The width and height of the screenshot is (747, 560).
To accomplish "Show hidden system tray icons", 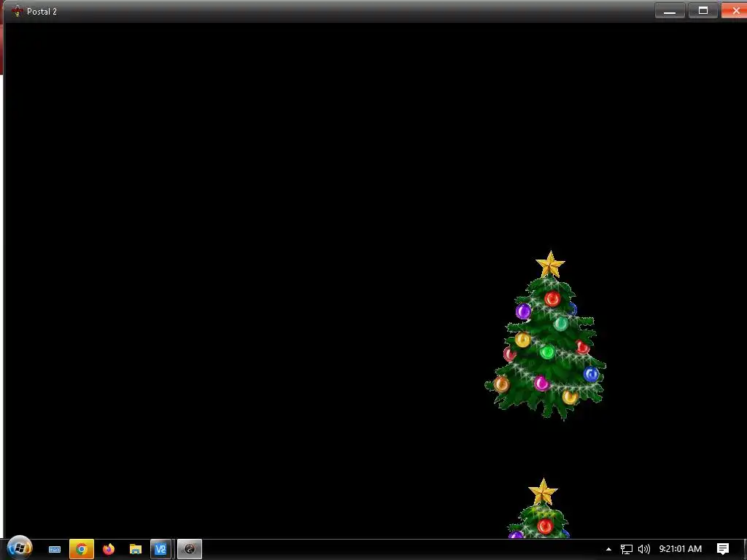I will point(608,550).
